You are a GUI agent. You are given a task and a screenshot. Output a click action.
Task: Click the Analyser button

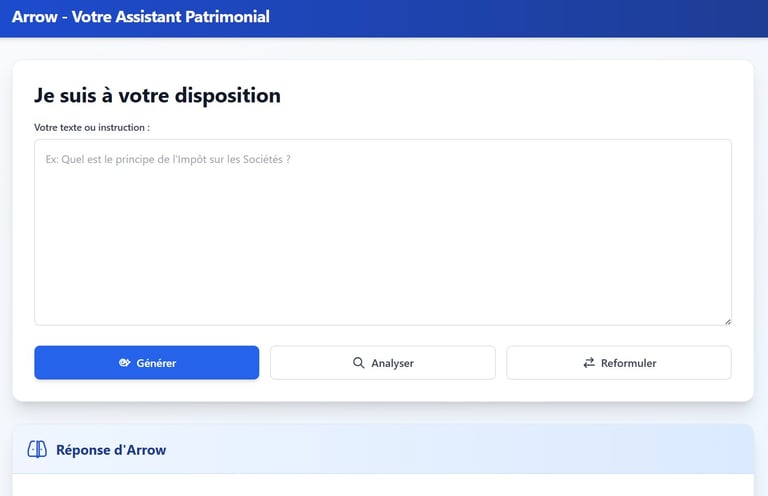click(383, 363)
